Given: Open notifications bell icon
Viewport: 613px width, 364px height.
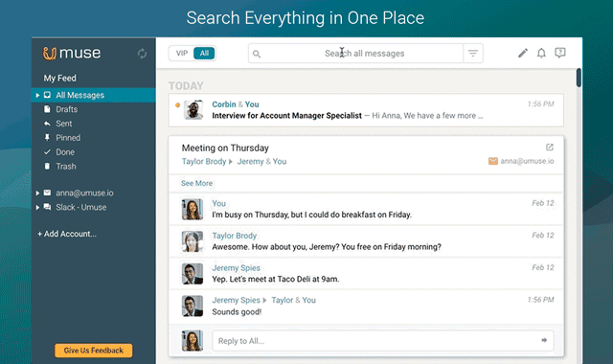Looking at the screenshot, I should pyautogui.click(x=541, y=53).
